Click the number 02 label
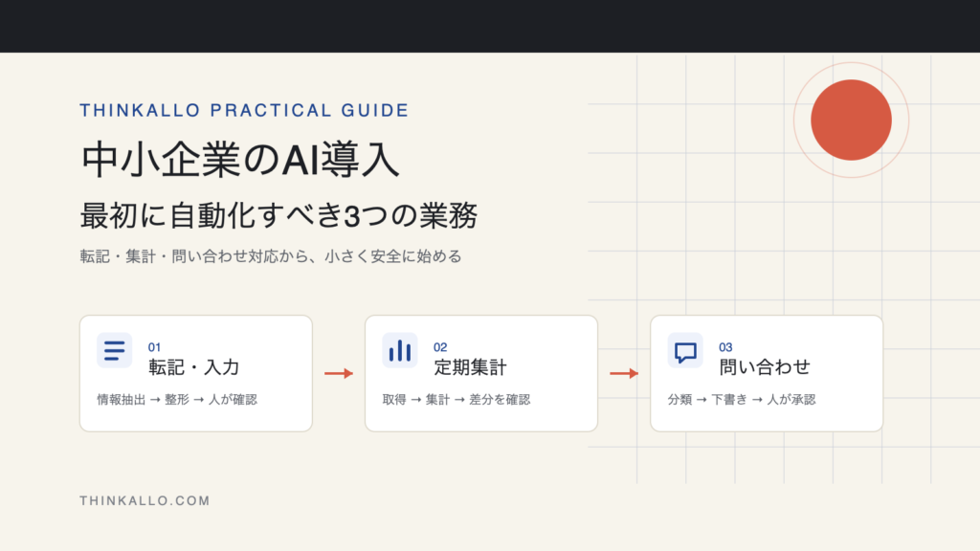Image resolution: width=980 pixels, height=551 pixels. tap(440, 347)
